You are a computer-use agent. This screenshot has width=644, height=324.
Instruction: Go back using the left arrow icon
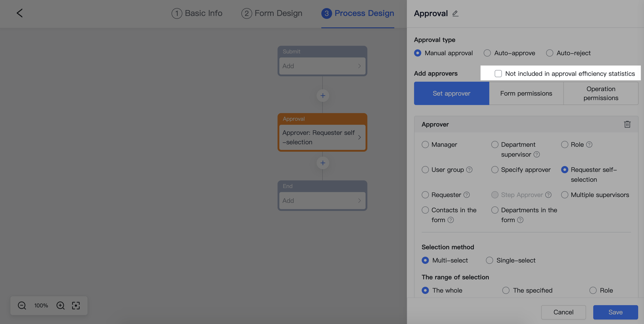coord(20,13)
